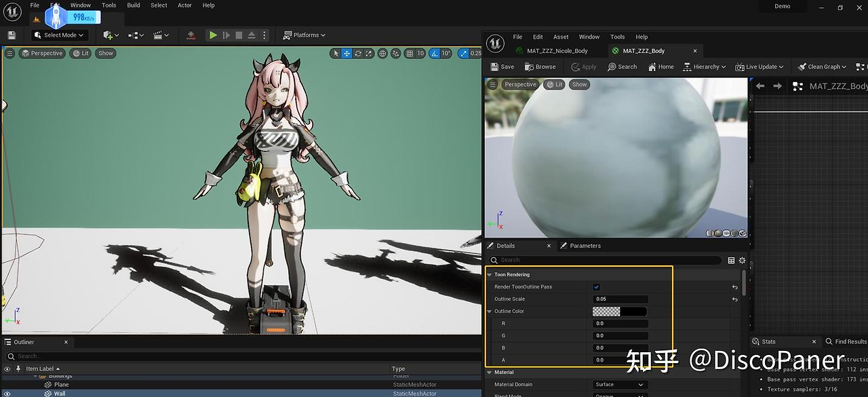This screenshot has width=868, height=397.
Task: Open the Select Mode dropdown
Action: (x=60, y=35)
